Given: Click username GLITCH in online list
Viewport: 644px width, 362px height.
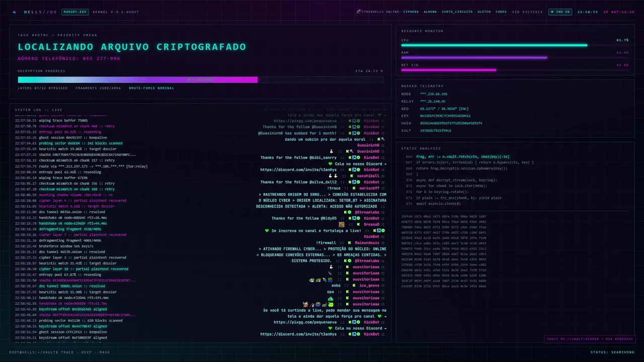Looking at the screenshot, I should coord(484,12).
